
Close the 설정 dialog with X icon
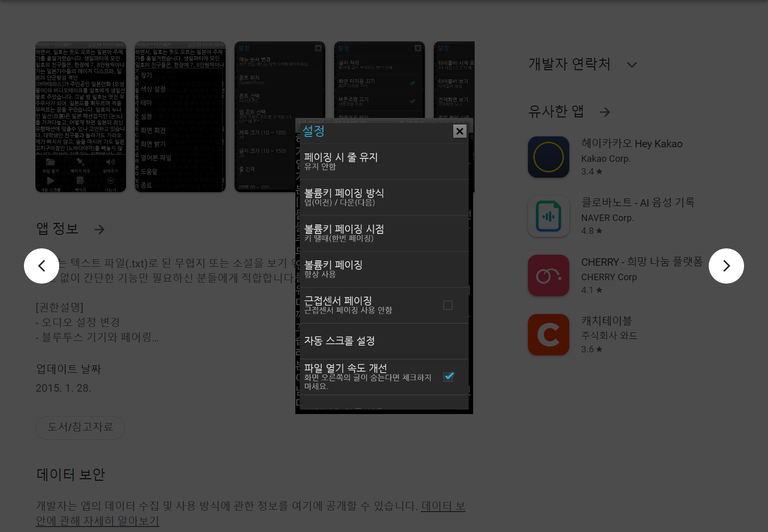460,131
